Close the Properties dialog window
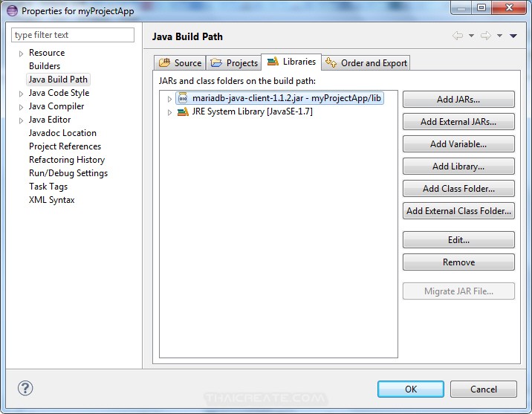Image resolution: width=532 pixels, height=414 pixels. pos(509,7)
